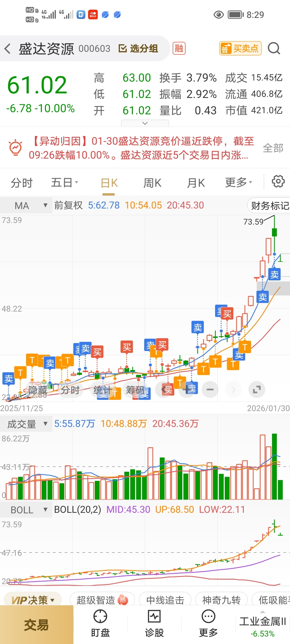Switch to the 月K chart tab
The height and width of the screenshot is (644, 290).
coord(196,183)
